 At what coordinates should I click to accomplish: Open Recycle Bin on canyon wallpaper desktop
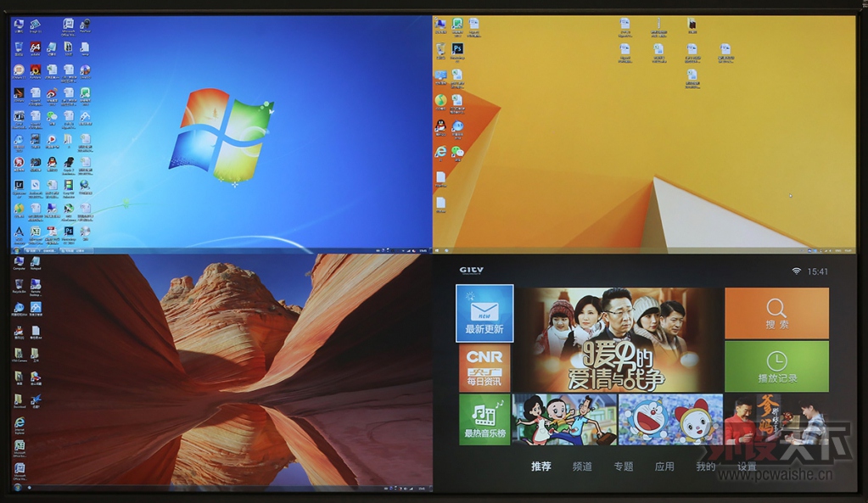(x=19, y=284)
